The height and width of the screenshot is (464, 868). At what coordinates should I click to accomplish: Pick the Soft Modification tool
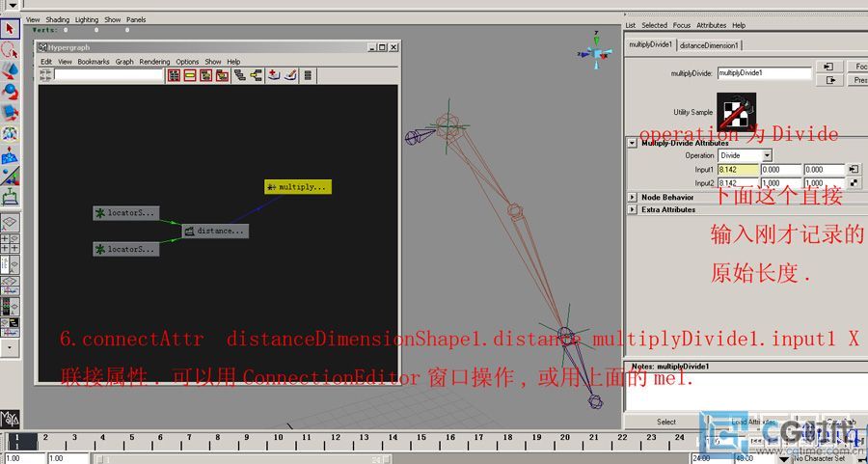coord(10,155)
